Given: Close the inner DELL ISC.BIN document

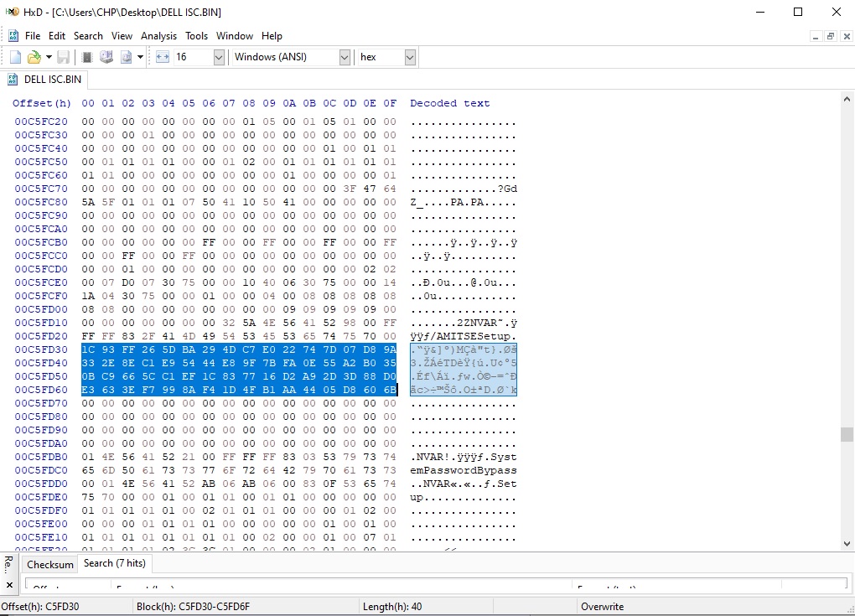Looking at the screenshot, I should pos(847,37).
